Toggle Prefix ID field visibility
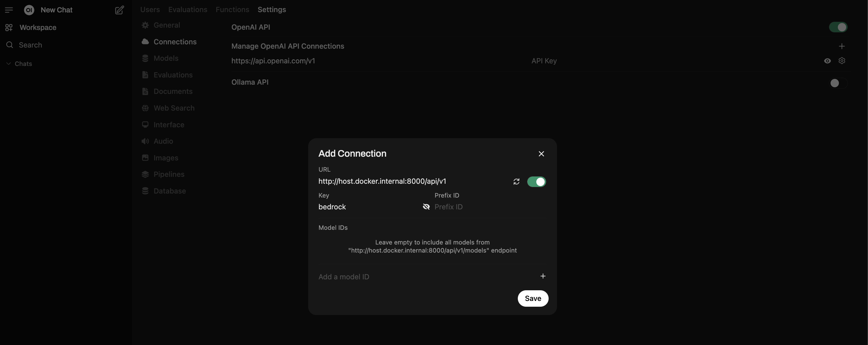The width and height of the screenshot is (868, 345). tap(426, 206)
